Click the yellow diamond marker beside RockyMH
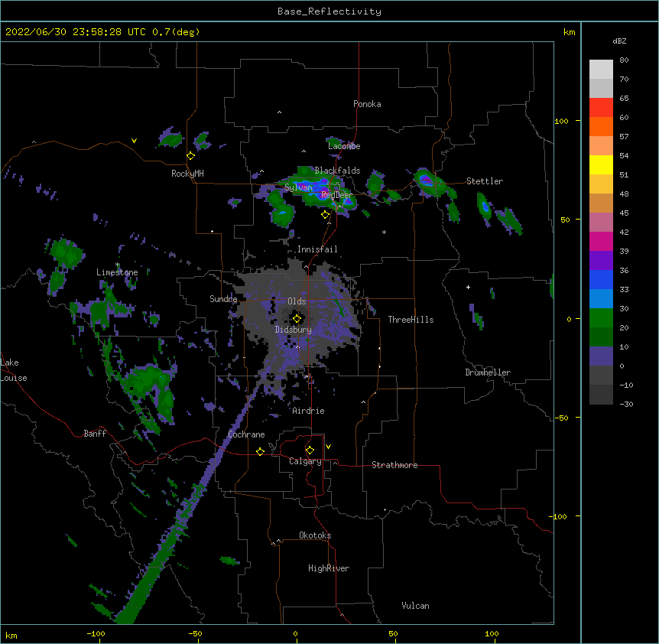 (x=191, y=156)
